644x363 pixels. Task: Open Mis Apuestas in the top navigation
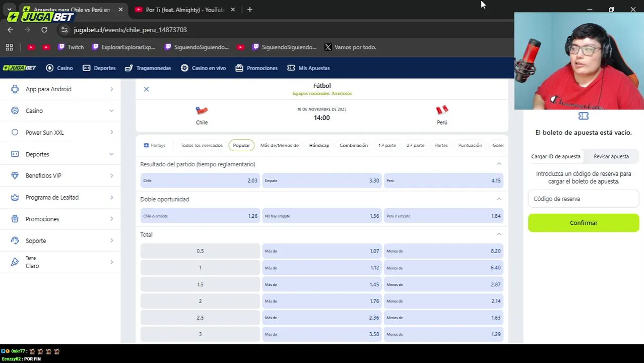[308, 68]
